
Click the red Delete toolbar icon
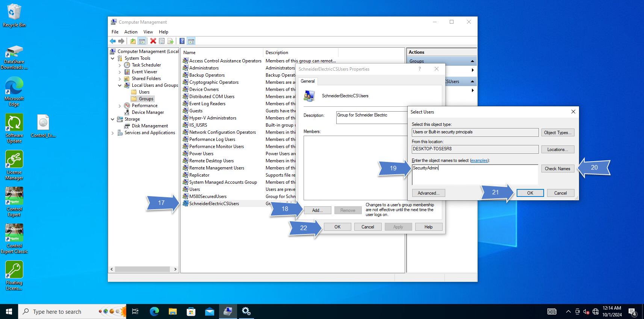153,41
